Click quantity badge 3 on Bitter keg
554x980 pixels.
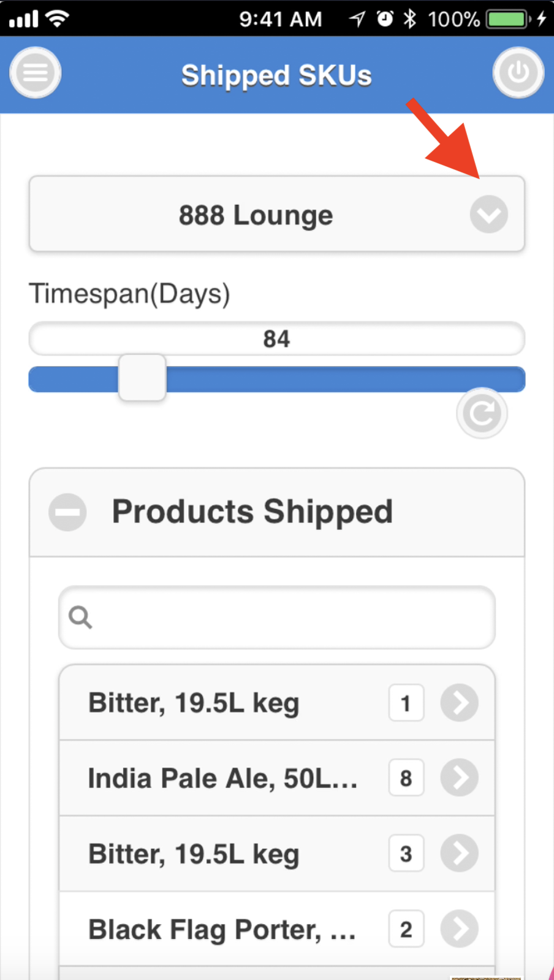(406, 854)
